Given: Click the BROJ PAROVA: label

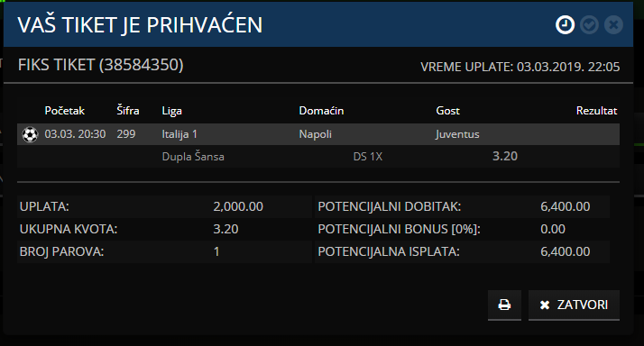Looking at the screenshot, I should coord(61,251).
